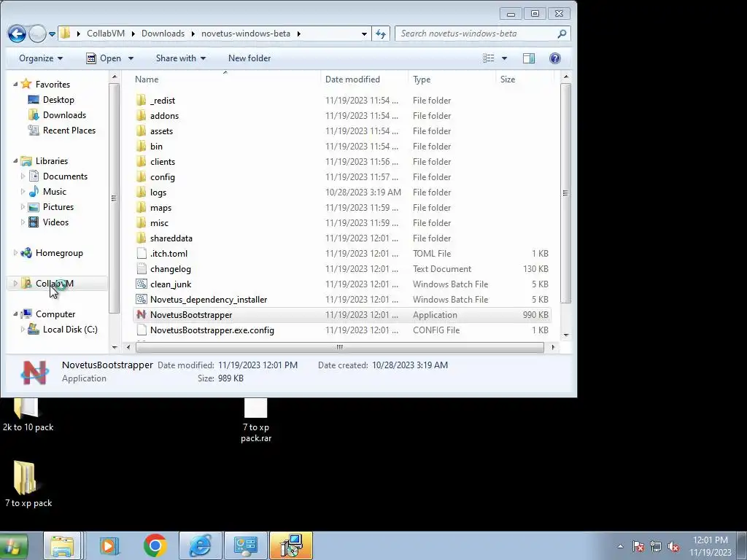Screen dimensions: 747x560
Task: Select the 7 to xp pack desktop folder
Action: [28, 483]
